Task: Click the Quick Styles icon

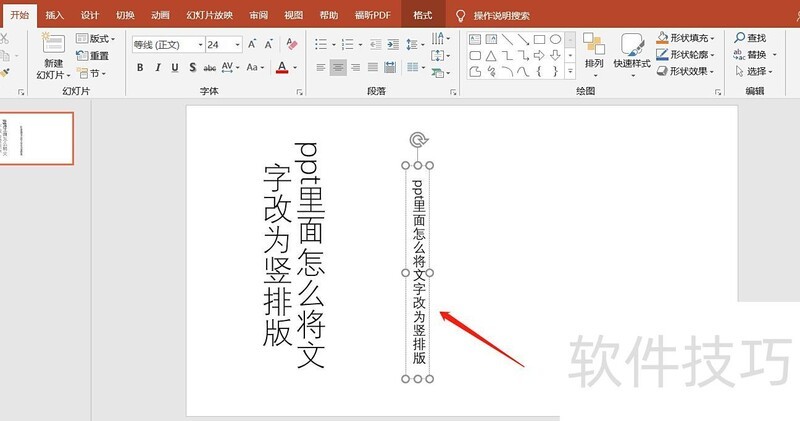Action: (x=632, y=45)
